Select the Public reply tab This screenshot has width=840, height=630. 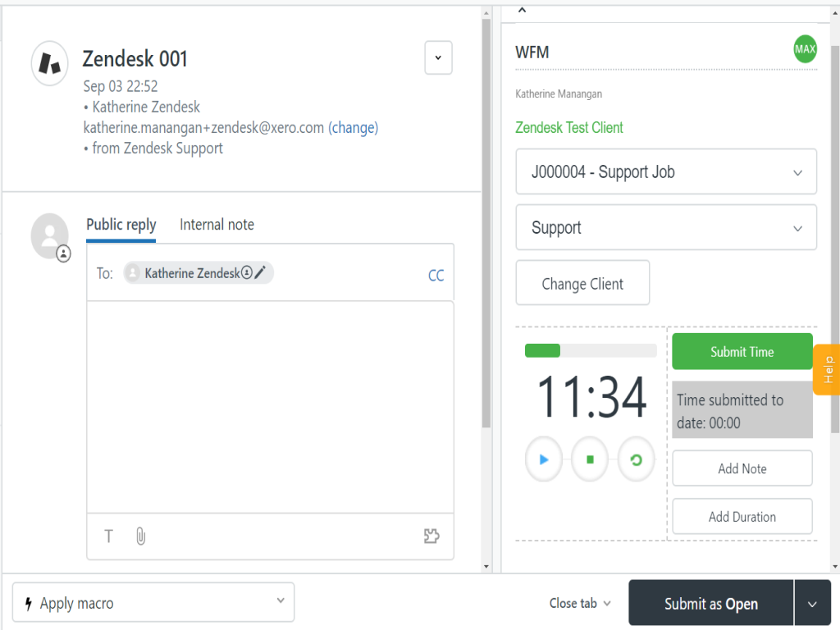[x=121, y=225]
